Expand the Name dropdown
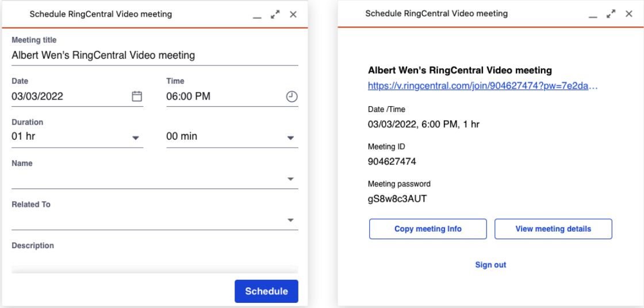Image resolution: width=644 pixels, height=308 pixels. point(155,179)
